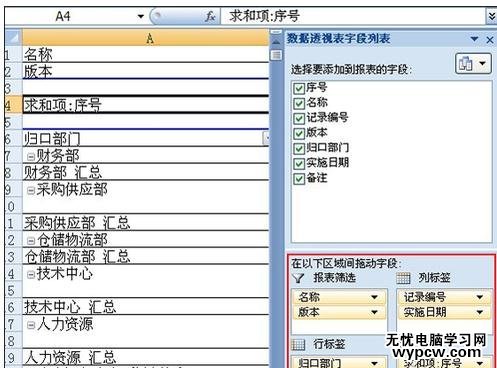Select the 序号 field name in list

point(316,88)
